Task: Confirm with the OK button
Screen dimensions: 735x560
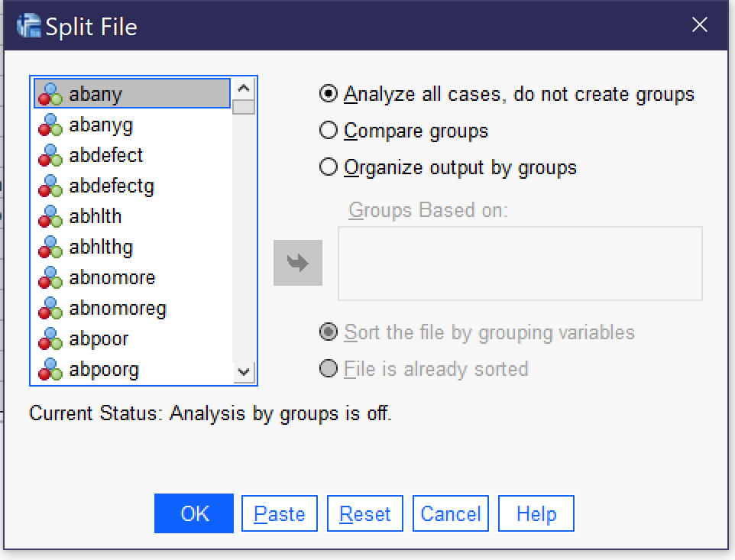Action: coord(193,513)
